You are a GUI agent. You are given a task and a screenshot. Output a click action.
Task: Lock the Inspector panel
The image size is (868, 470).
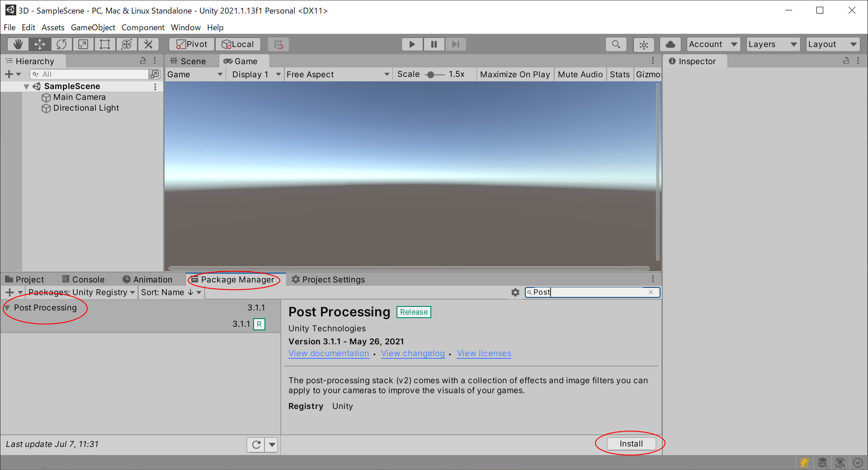pyautogui.click(x=846, y=61)
